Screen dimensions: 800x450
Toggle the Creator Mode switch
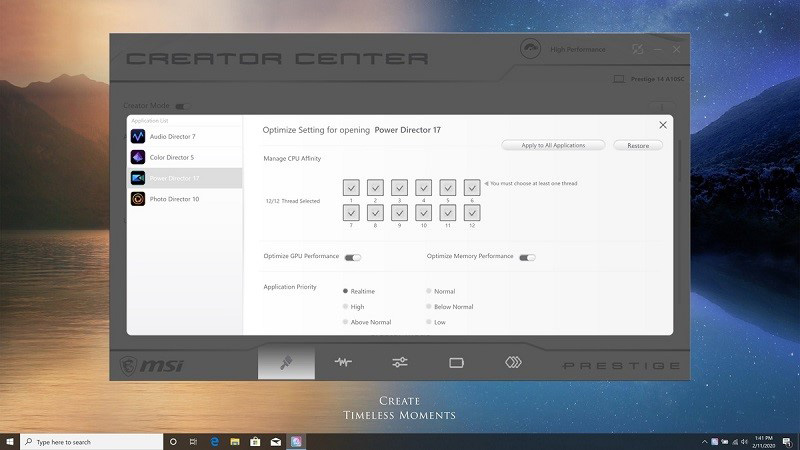(x=182, y=106)
